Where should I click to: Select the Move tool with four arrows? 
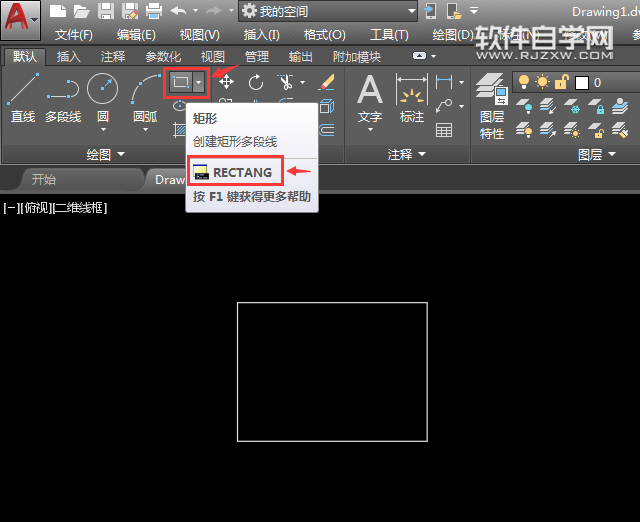tap(226, 82)
